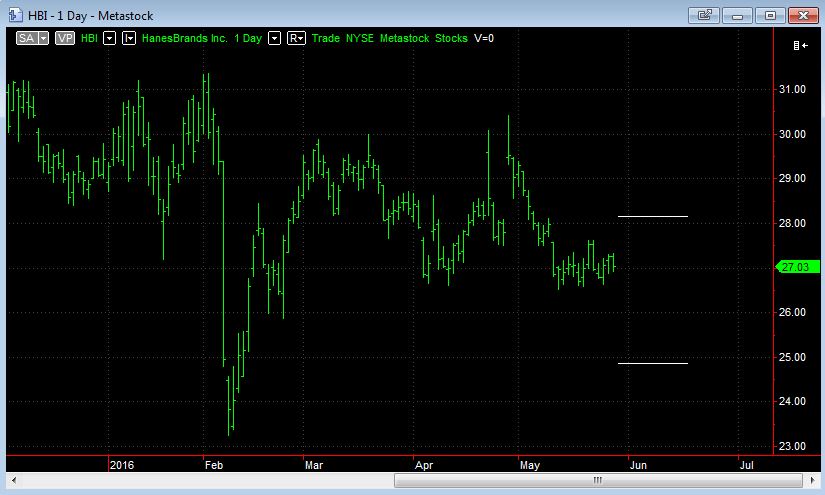The height and width of the screenshot is (495, 825).
Task: Maximize the HBI chart window
Action: point(770,15)
